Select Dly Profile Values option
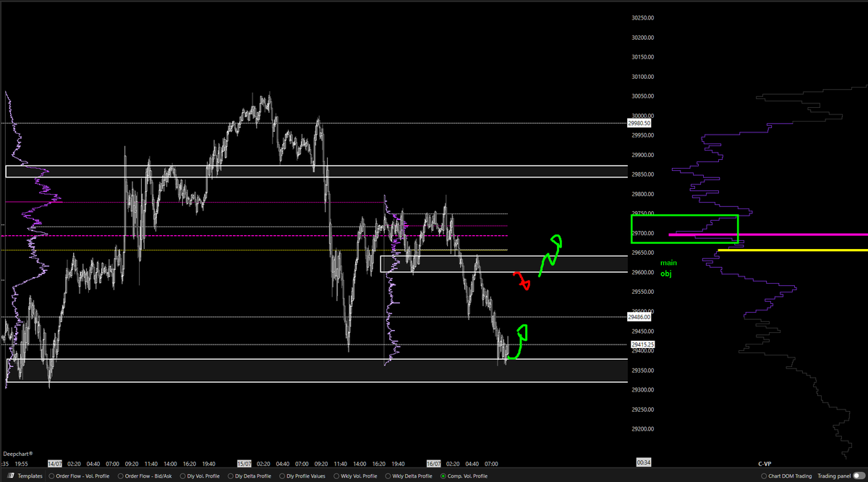Viewport: 868px width, 482px height. click(x=302, y=476)
